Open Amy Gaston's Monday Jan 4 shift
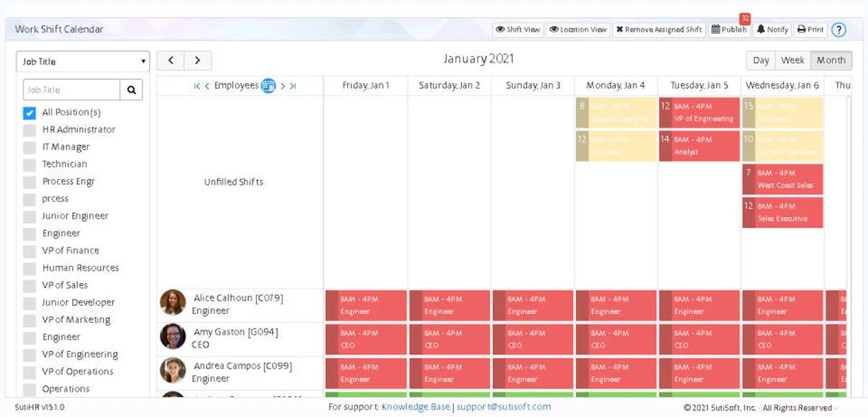The width and height of the screenshot is (868, 417). [x=616, y=340]
